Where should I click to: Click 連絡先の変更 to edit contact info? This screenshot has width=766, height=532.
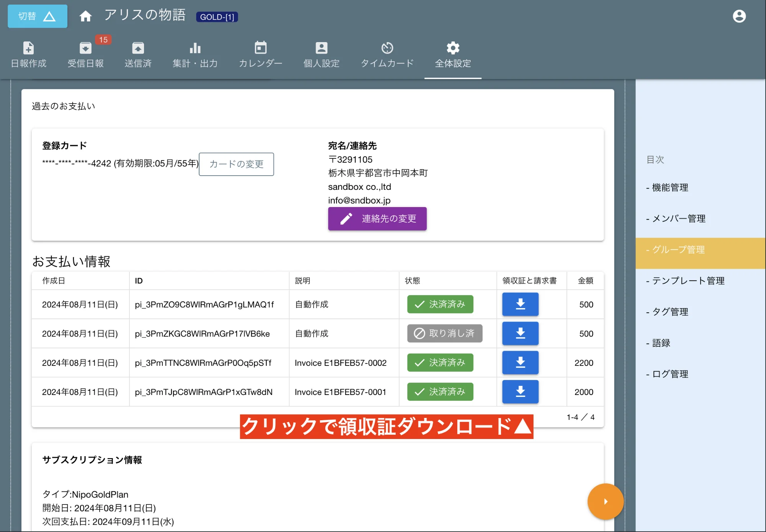[377, 219]
